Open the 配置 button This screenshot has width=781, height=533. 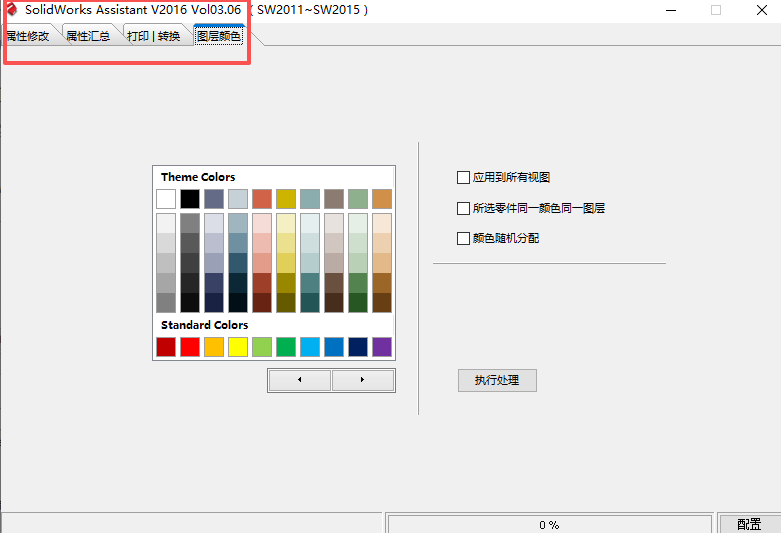749,524
